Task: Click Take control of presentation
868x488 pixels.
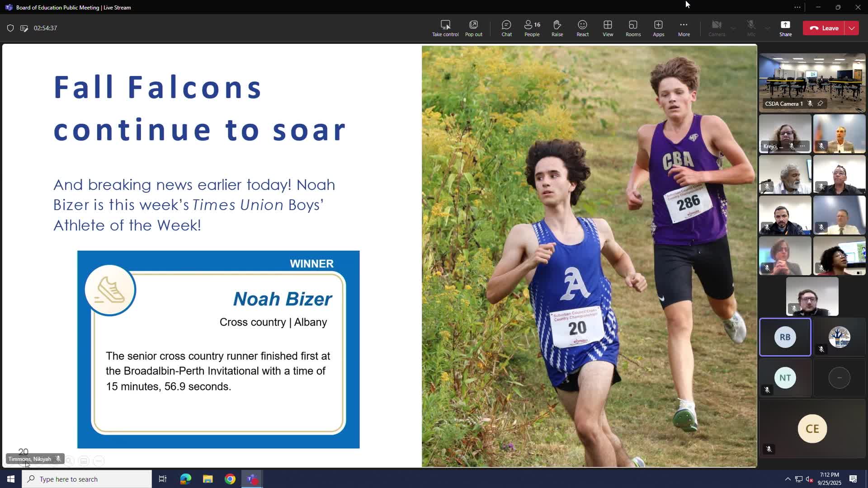Action: (x=445, y=28)
